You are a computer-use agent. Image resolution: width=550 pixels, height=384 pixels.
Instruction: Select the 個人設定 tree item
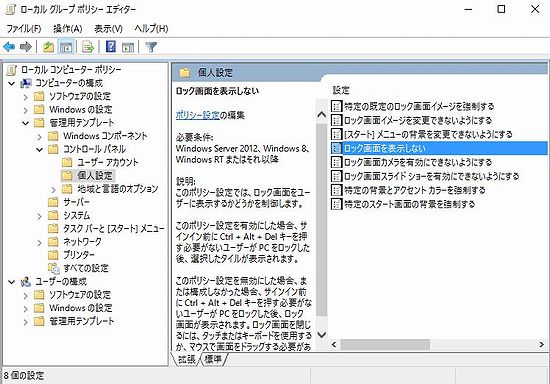point(95,175)
